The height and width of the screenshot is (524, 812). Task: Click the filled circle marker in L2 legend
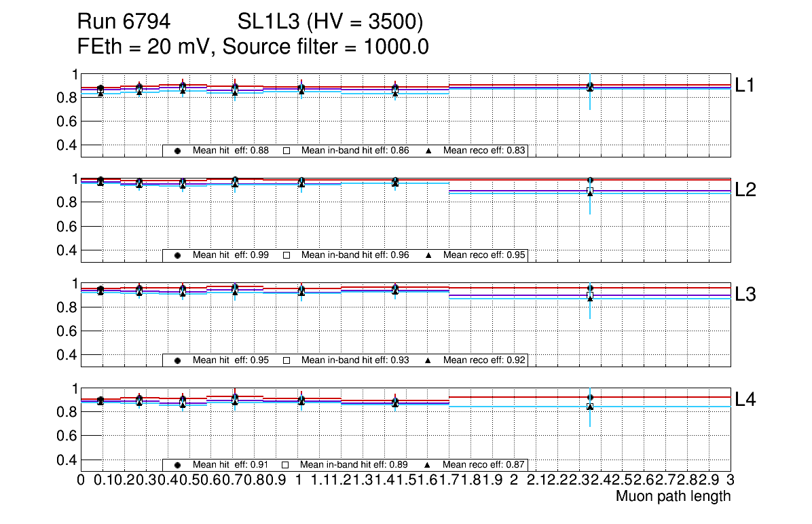click(177, 255)
